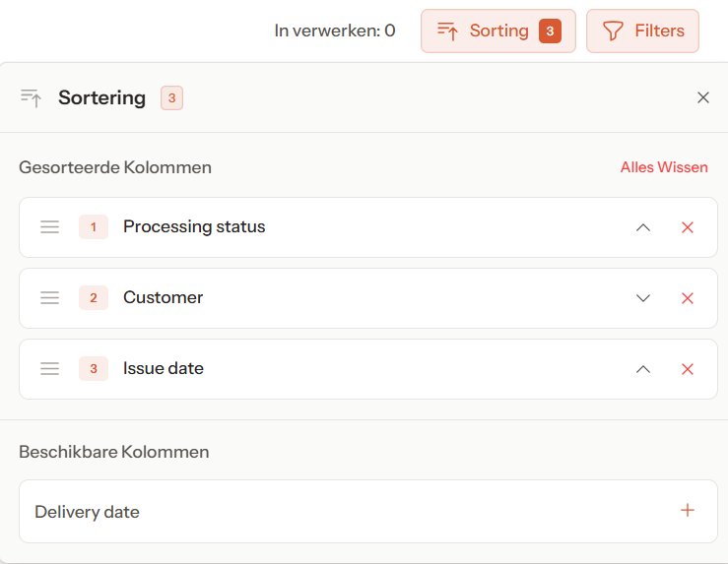This screenshot has height=564, width=728.
Task: Toggle sort direction for Processing status
Action: [x=643, y=227]
